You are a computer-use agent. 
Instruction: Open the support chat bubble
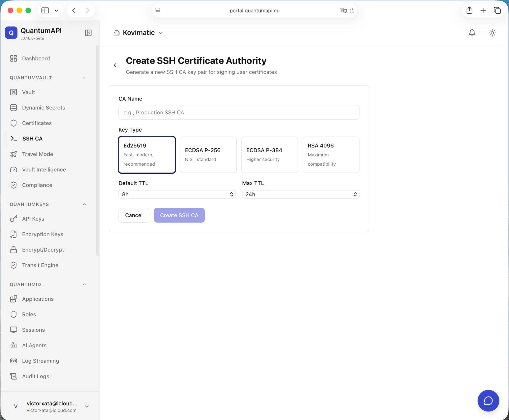(x=488, y=400)
